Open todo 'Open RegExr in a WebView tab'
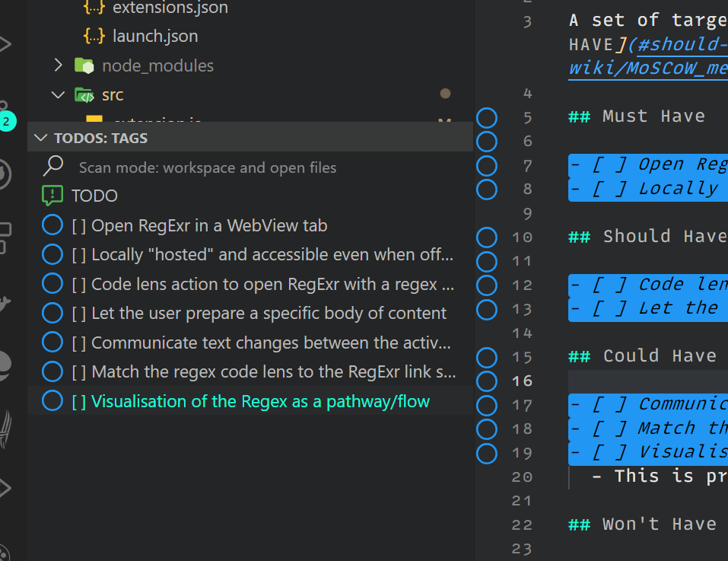The height and width of the screenshot is (561, 728). click(199, 226)
